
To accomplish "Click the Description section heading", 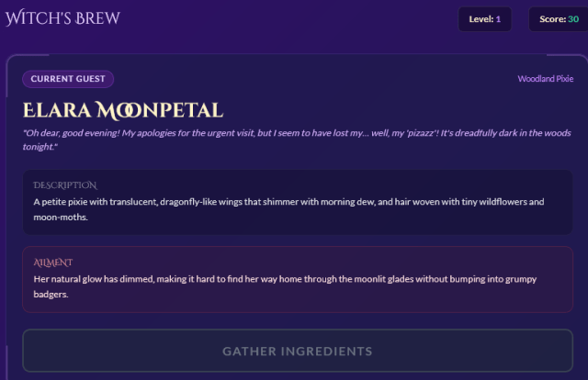I will point(64,185).
